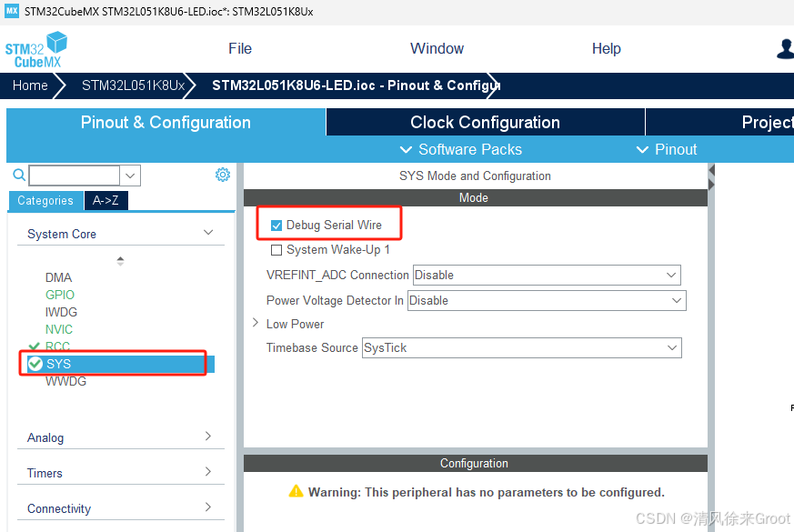
Task: Click the list sort arrows above DMA
Action: 120,261
